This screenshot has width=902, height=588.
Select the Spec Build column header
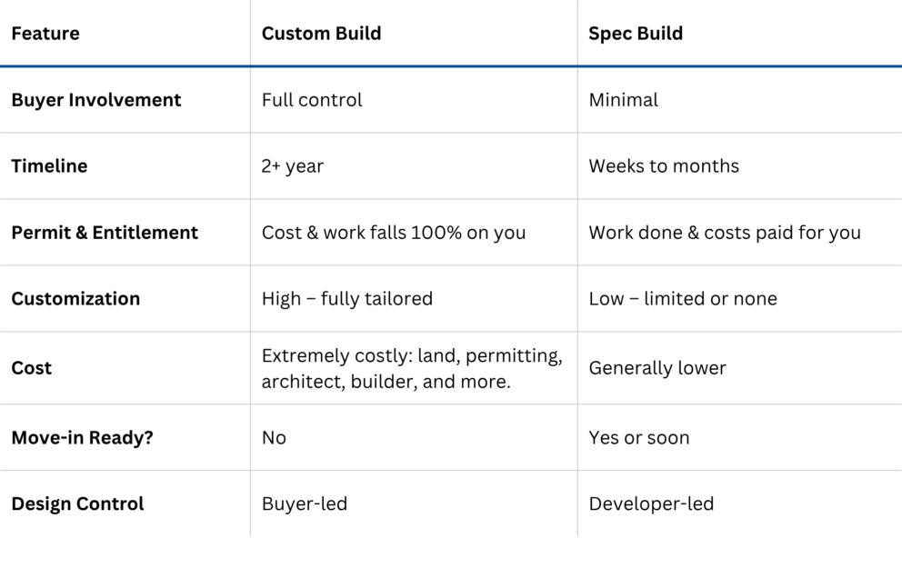click(x=636, y=34)
